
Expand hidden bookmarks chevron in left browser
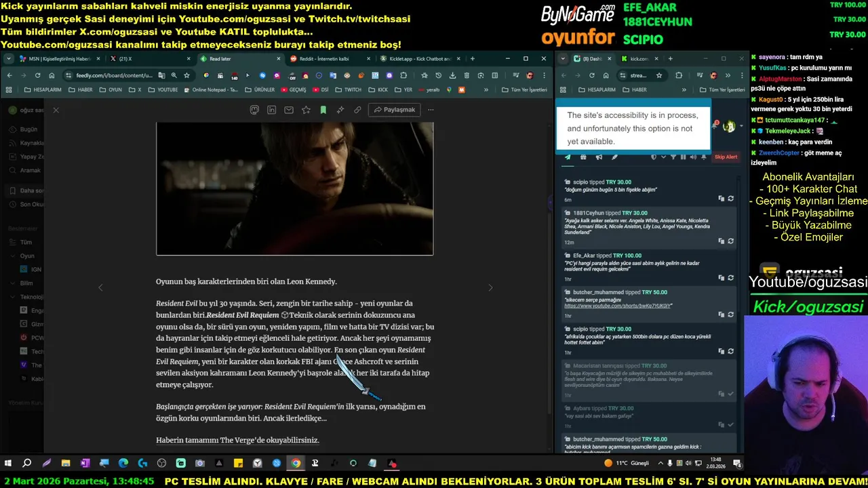[486, 89]
